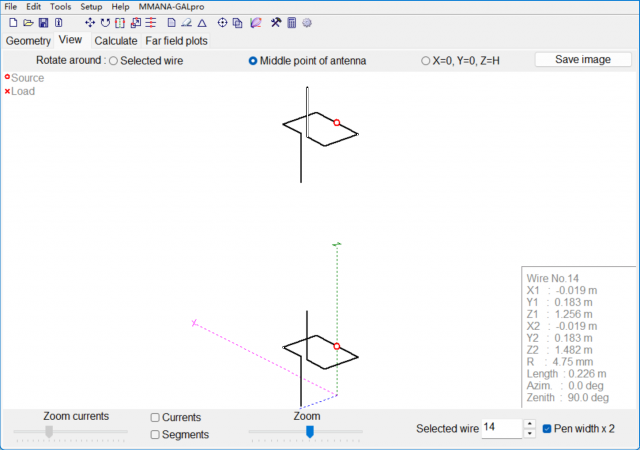
Task: Click the rotate arrow toolbar icon
Action: pyautogui.click(x=105, y=22)
